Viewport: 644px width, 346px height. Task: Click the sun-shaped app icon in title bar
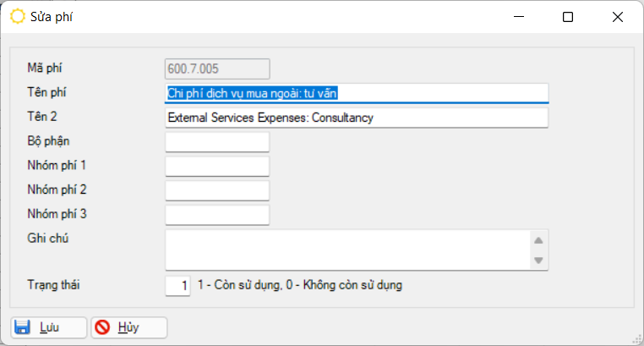[17, 16]
